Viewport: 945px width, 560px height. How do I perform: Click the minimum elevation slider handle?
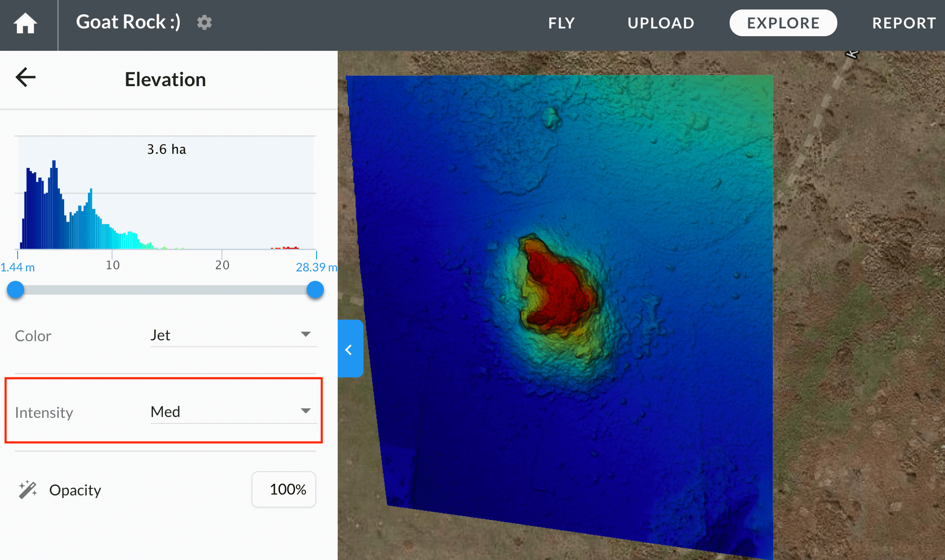tap(16, 290)
